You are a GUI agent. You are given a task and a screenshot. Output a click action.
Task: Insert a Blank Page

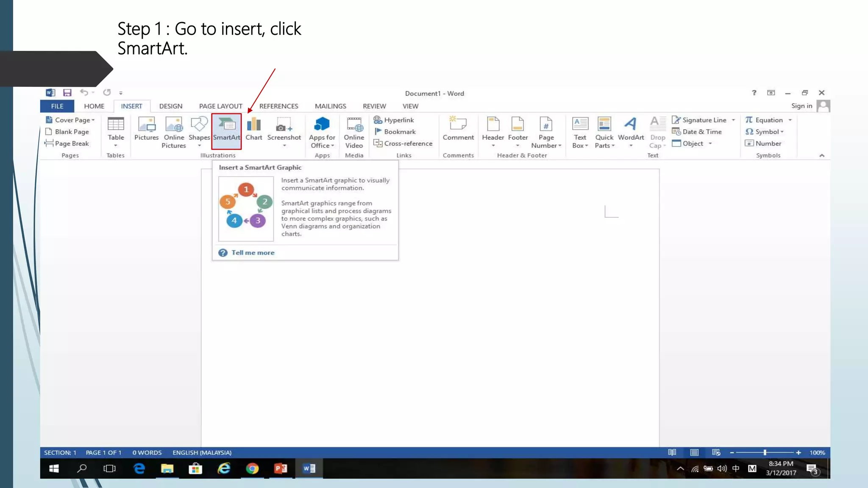point(67,132)
